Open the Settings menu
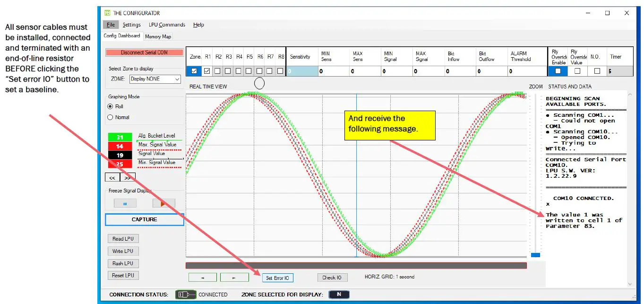This screenshot has width=644, height=304. [x=132, y=25]
